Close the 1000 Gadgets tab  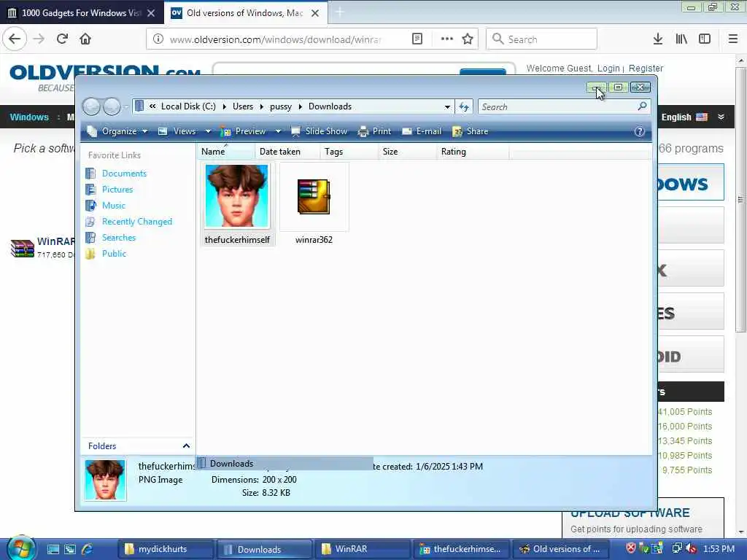tap(151, 13)
